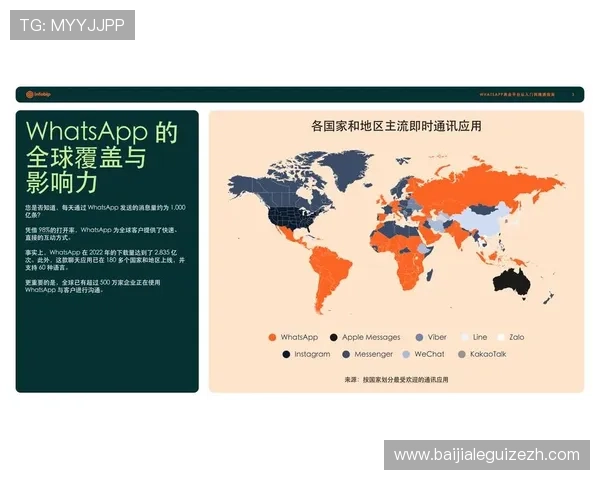Click the map title 各国家和地区主流即时通讯应用
The width and height of the screenshot is (600, 480).
pyautogui.click(x=396, y=126)
